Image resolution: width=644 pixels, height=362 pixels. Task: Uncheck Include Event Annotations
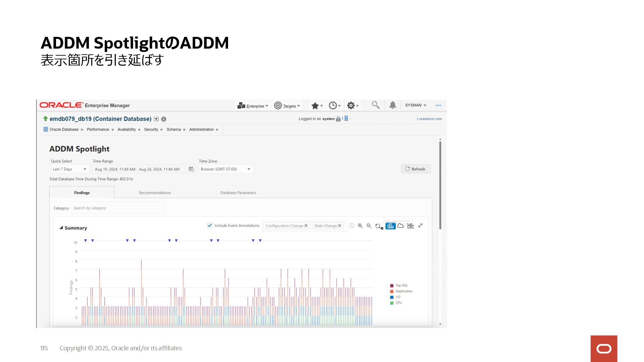point(210,226)
